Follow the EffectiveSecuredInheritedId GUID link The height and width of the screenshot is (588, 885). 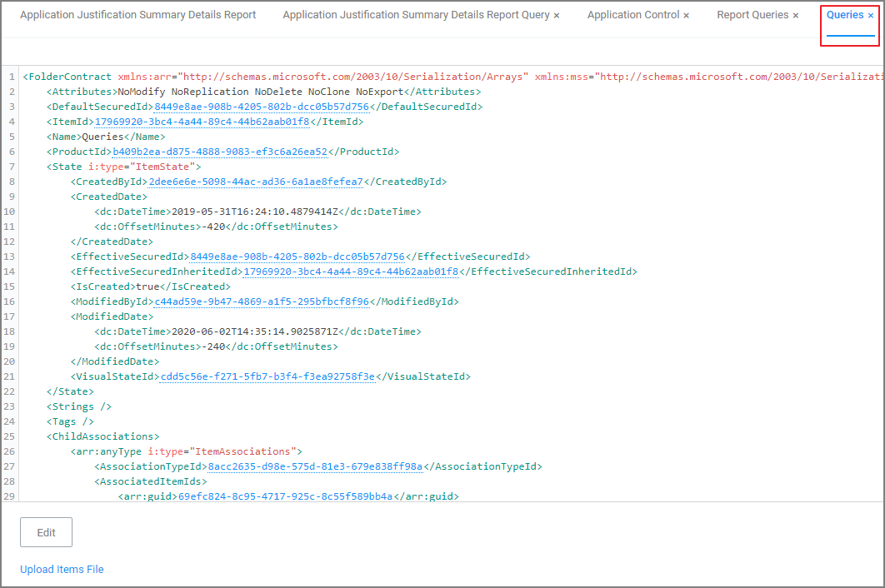(x=351, y=272)
